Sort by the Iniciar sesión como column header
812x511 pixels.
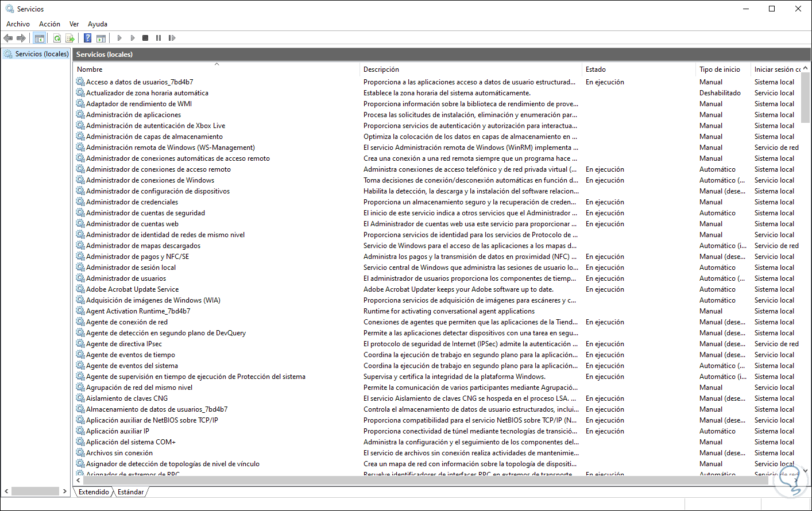coord(776,69)
